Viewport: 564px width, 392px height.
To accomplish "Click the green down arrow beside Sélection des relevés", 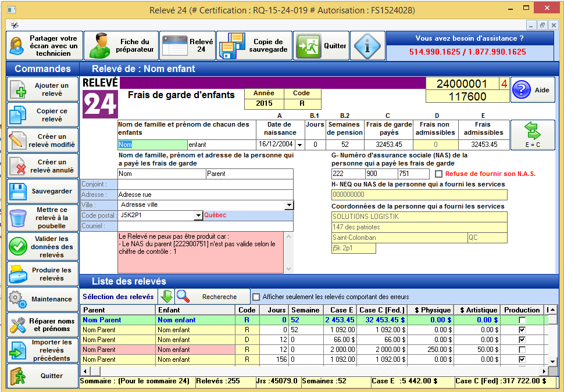I will pyautogui.click(x=167, y=297).
